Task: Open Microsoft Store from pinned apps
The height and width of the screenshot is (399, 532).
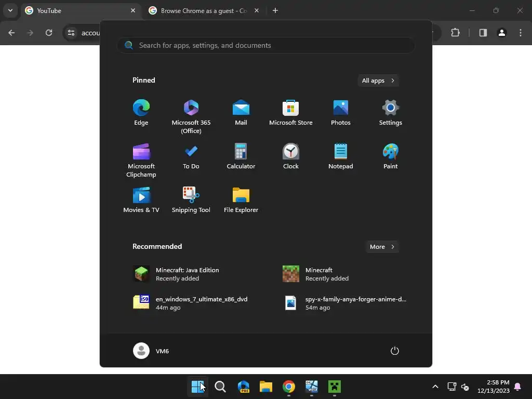Action: click(x=291, y=113)
